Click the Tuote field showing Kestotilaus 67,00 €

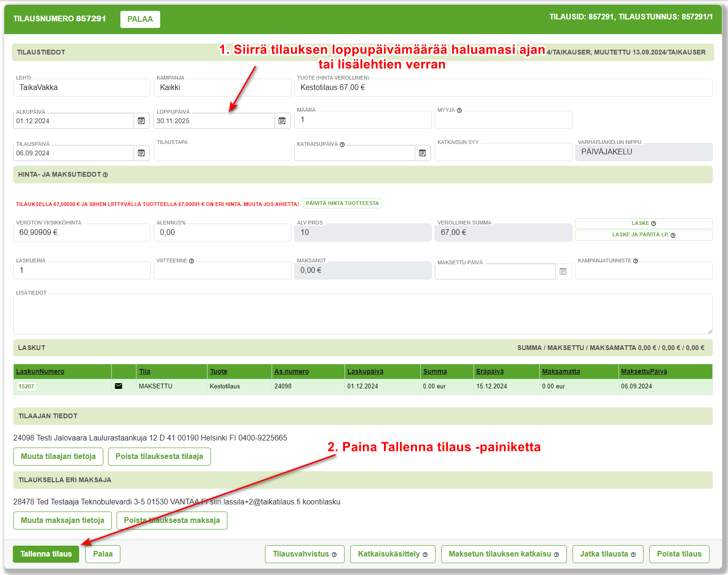point(503,88)
